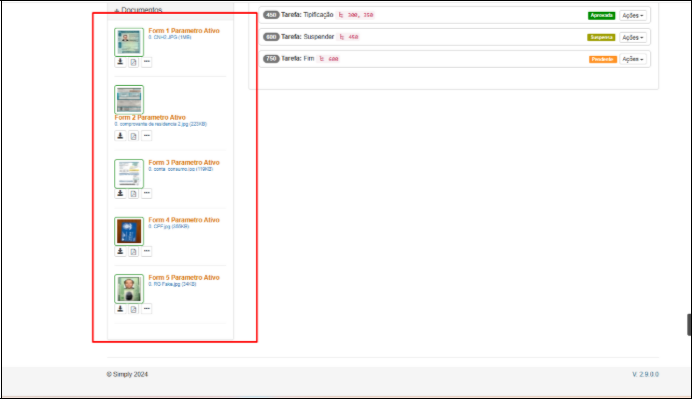Viewport: 692px width, 399px height.
Task: Open Ações dropdown for Tarefa Tipificação
Action: point(633,15)
